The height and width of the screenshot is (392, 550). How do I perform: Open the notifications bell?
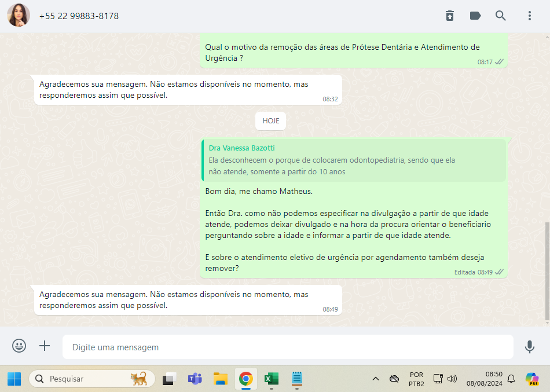click(x=511, y=379)
